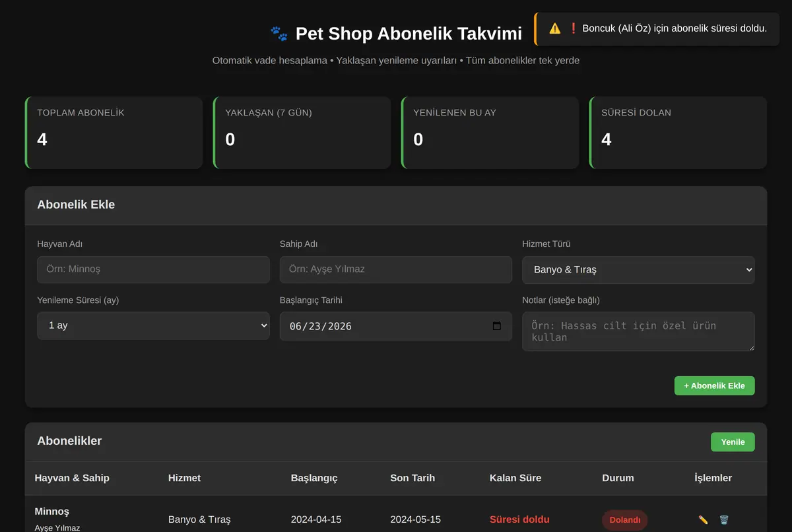Screen dimensions: 792x532
Task: Click the Hizmet column header
Action: (184, 478)
